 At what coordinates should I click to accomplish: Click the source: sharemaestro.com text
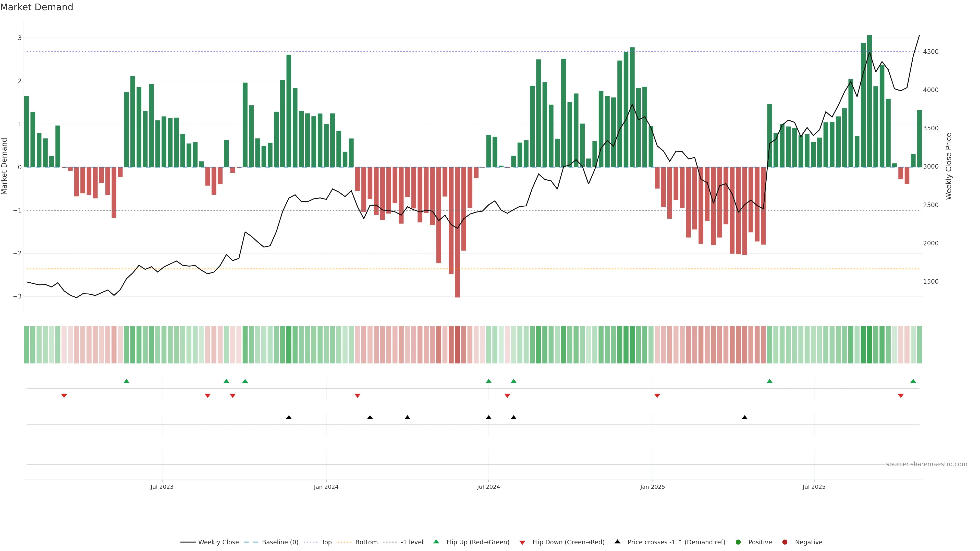tap(926, 464)
